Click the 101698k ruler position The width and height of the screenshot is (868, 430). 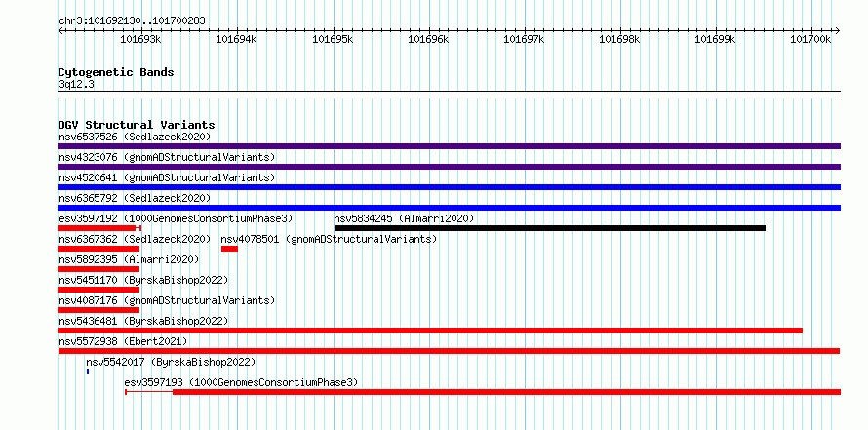click(620, 39)
